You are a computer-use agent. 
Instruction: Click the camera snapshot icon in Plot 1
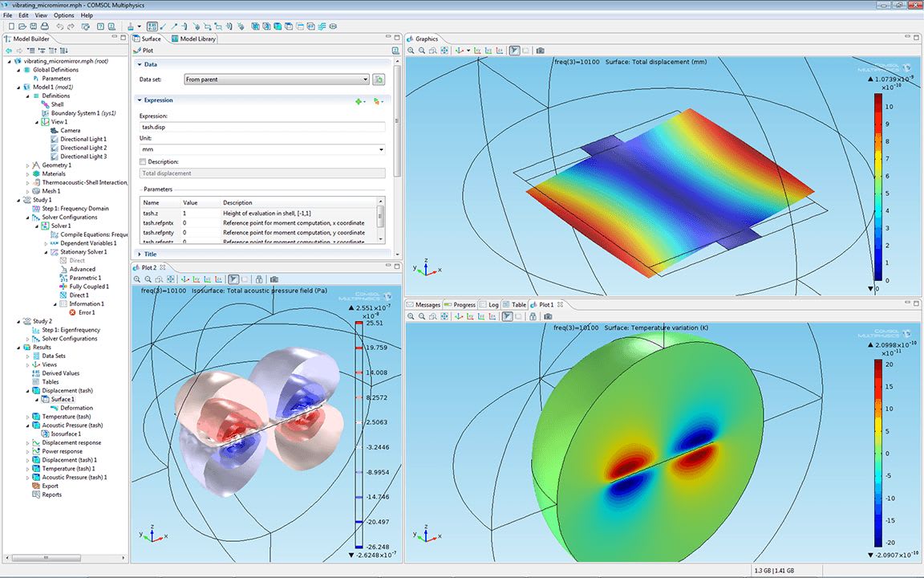pyautogui.click(x=548, y=317)
